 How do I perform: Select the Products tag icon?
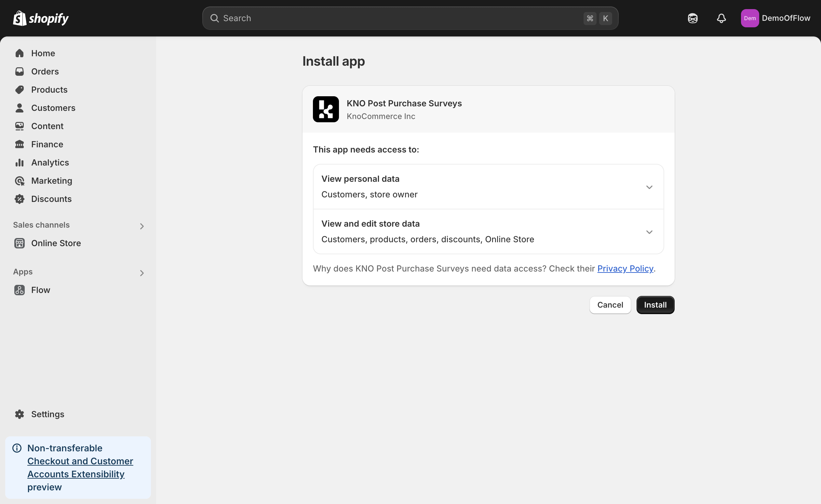[19, 89]
